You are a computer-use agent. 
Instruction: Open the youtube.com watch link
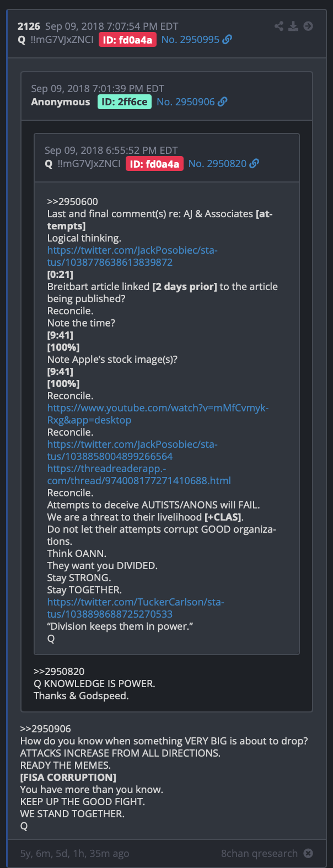tap(158, 414)
